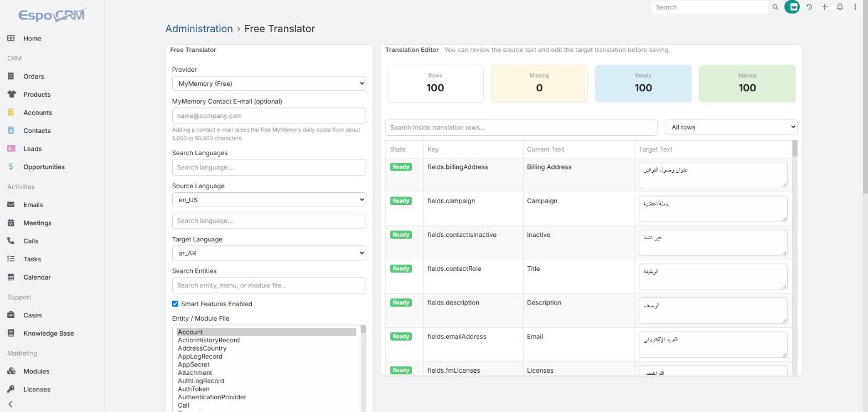Click the green store icon in the top bar

click(792, 7)
